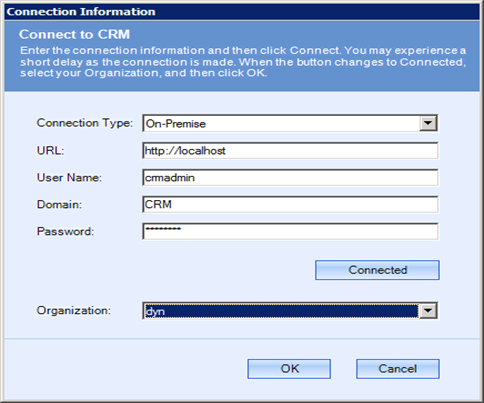
Task: Click the Connect to CRM heading
Action: coord(74,34)
